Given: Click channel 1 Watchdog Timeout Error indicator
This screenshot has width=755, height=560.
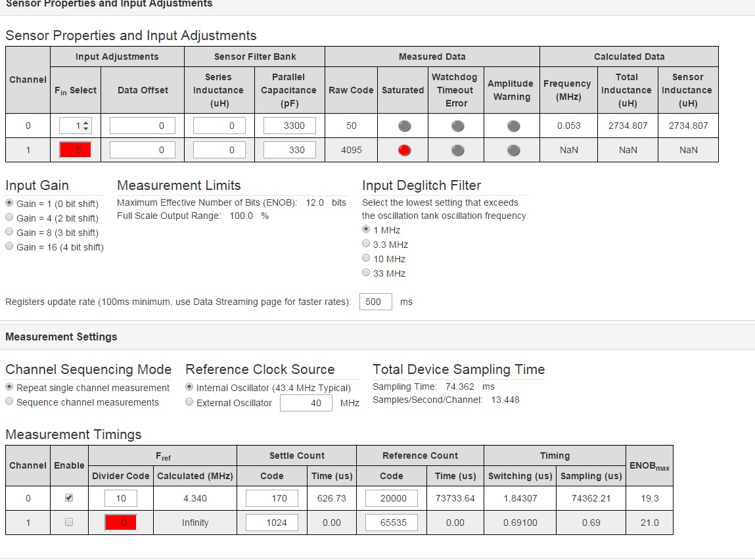Looking at the screenshot, I should click(x=457, y=151).
